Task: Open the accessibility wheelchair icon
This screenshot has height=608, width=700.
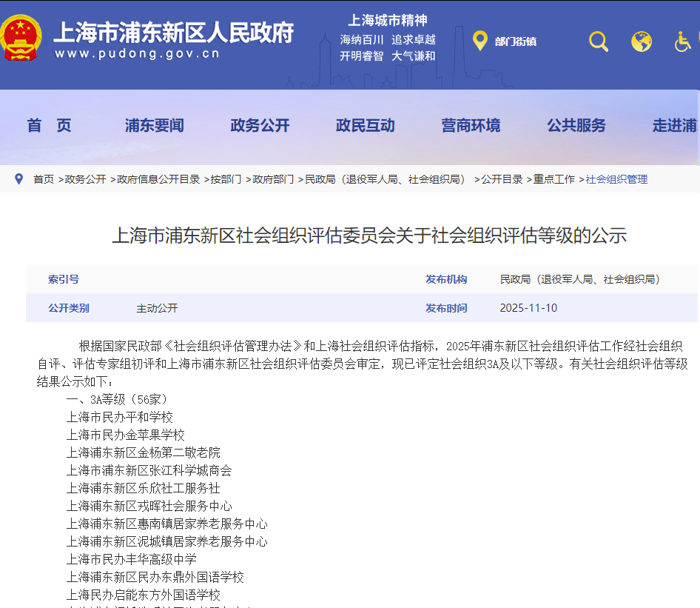Action: [682, 41]
